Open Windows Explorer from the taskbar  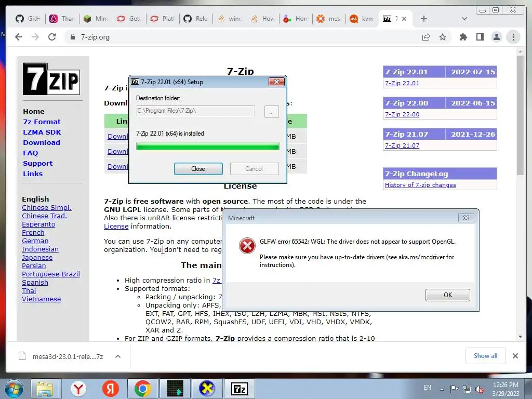pos(45,389)
